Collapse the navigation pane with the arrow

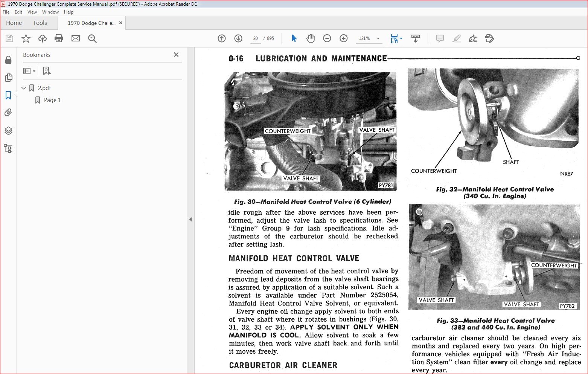[190, 219]
